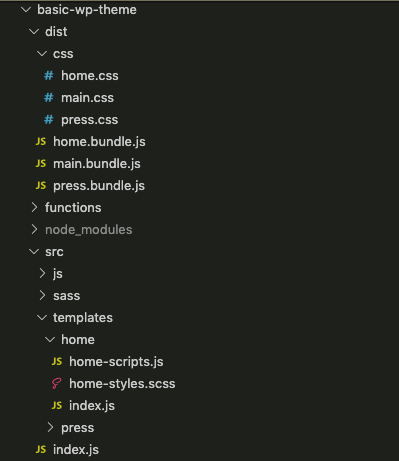Expand the node_modules folder chevron
The width and height of the screenshot is (399, 461).
[x=34, y=229]
